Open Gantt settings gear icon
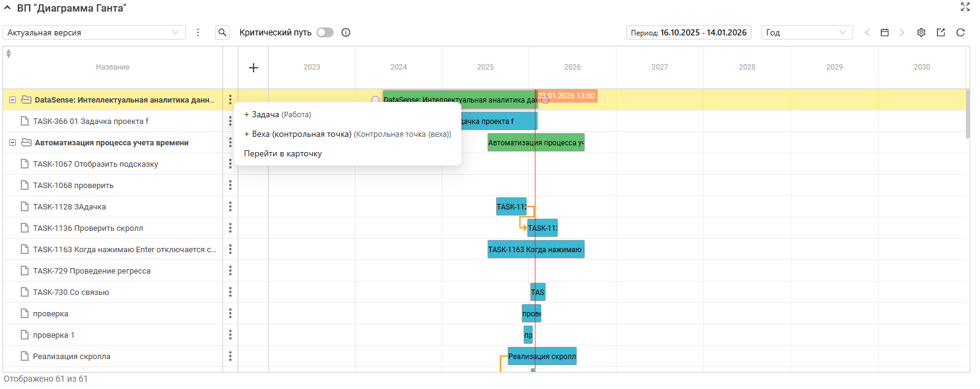This screenshot has width=980, height=389. tap(921, 32)
